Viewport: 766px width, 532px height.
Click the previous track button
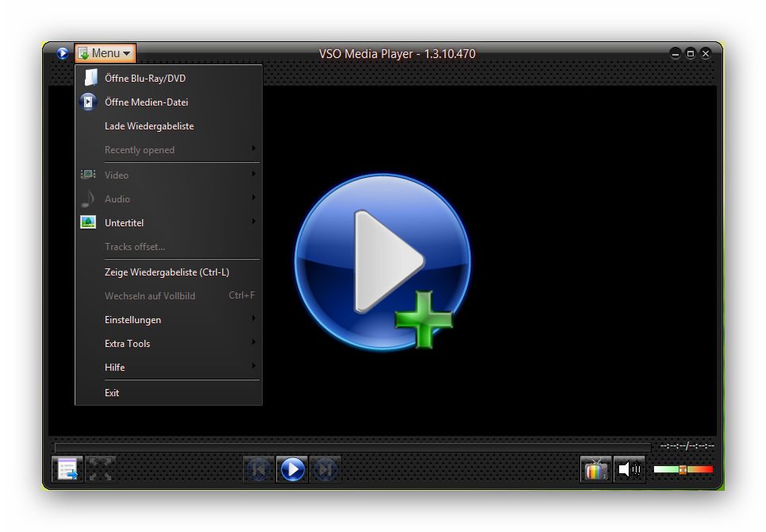(x=259, y=469)
